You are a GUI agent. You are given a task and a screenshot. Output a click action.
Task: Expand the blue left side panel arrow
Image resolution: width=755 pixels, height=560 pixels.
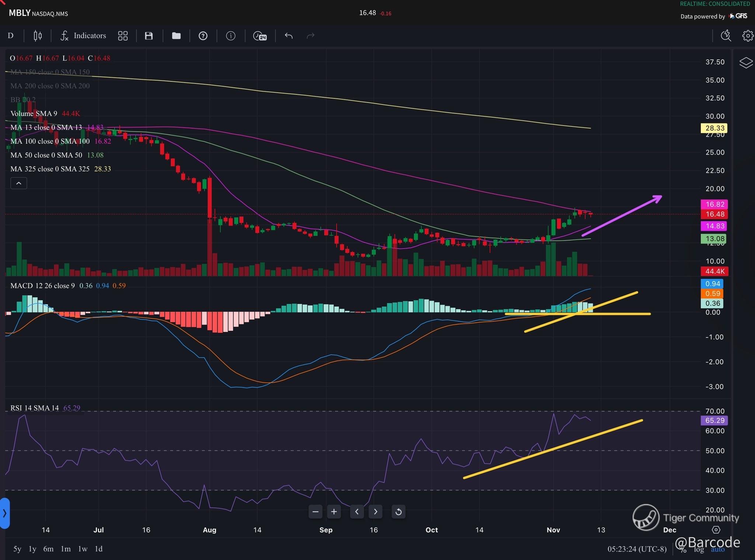[x=4, y=513]
